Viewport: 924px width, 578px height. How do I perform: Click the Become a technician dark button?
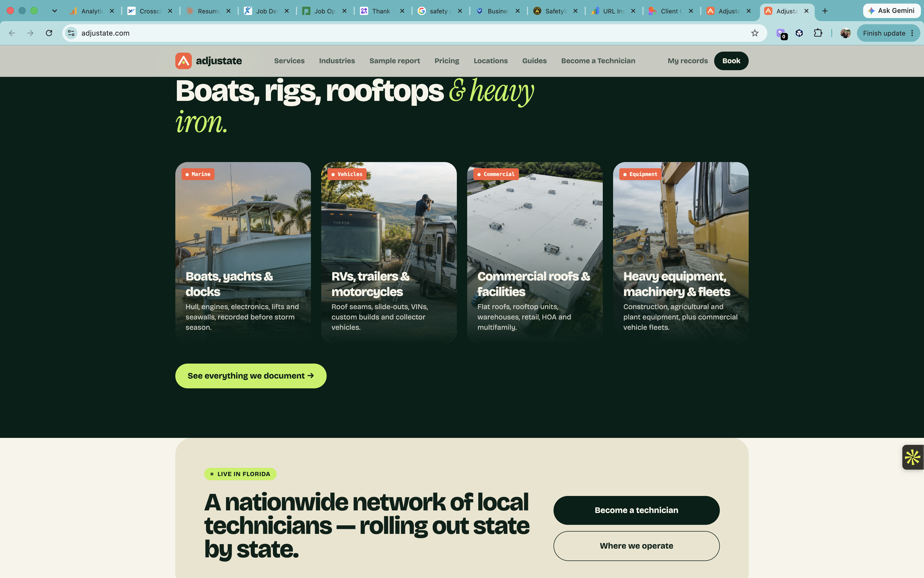(x=637, y=510)
